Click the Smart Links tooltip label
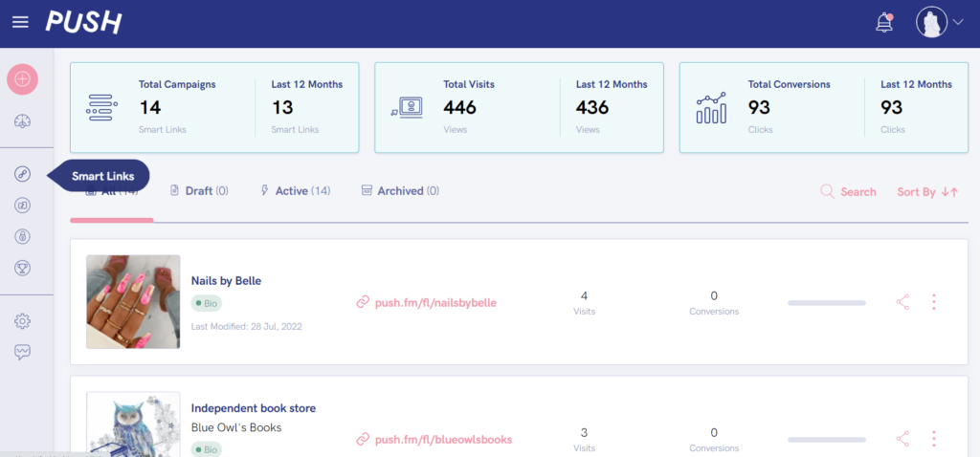Viewport: 980px width, 457px height. 103,176
